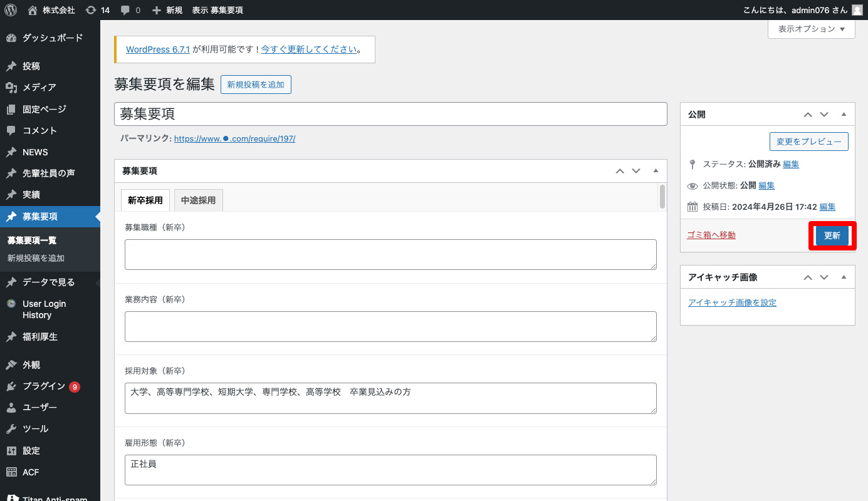
Task: Click the metabox vertical scrollbar thumb
Action: (662, 197)
